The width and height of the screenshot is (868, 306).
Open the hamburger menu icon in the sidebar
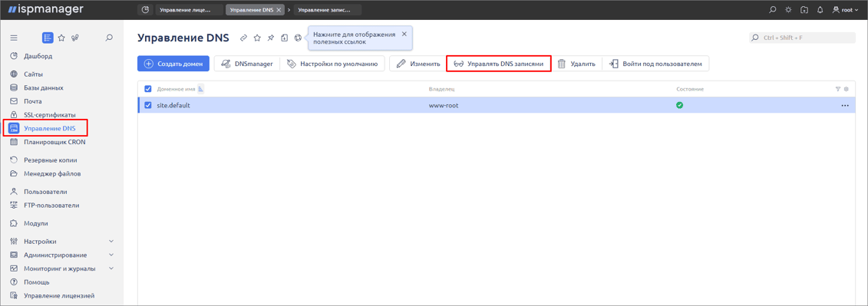pyautogui.click(x=14, y=38)
